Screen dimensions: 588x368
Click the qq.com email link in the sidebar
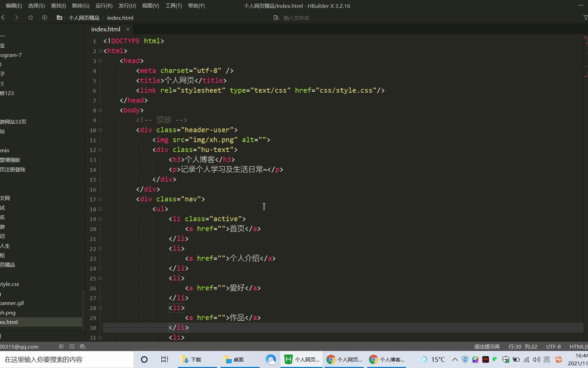point(19,347)
